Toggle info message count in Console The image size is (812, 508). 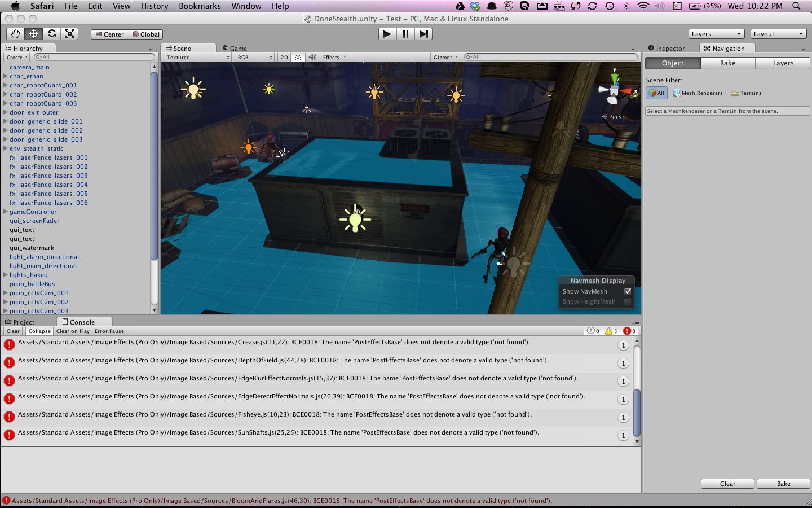point(593,331)
